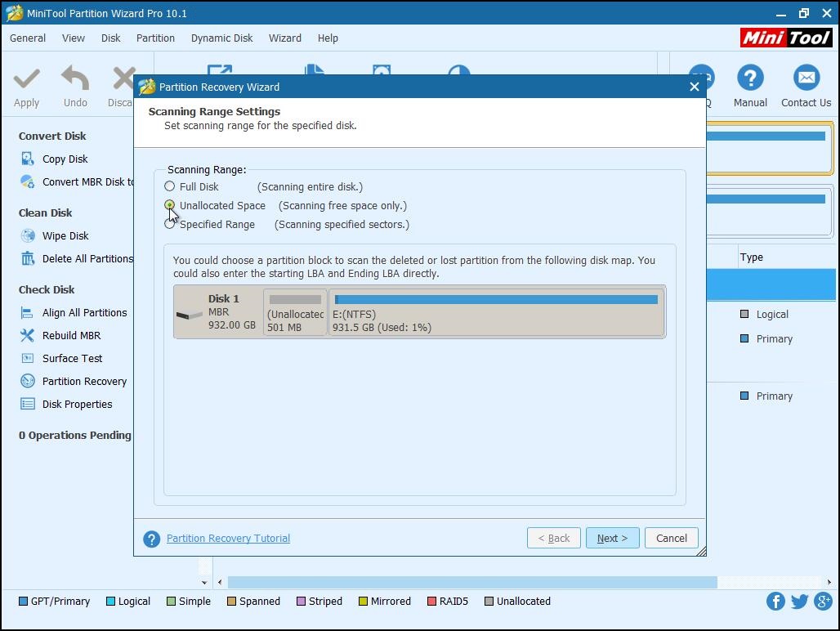Select the E:(NTFS) partition block in disk map
The image size is (840, 631).
click(x=497, y=312)
